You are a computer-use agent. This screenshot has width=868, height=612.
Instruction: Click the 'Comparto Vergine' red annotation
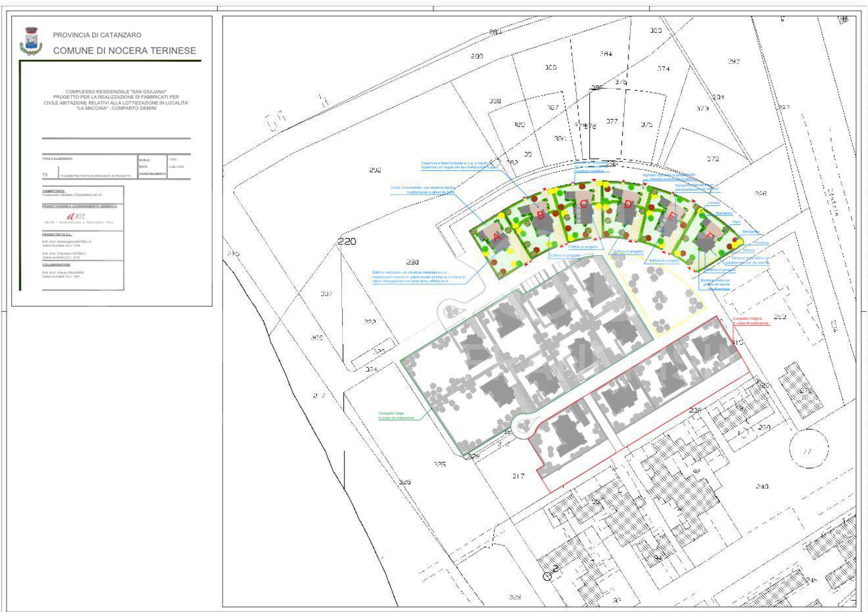point(751,320)
